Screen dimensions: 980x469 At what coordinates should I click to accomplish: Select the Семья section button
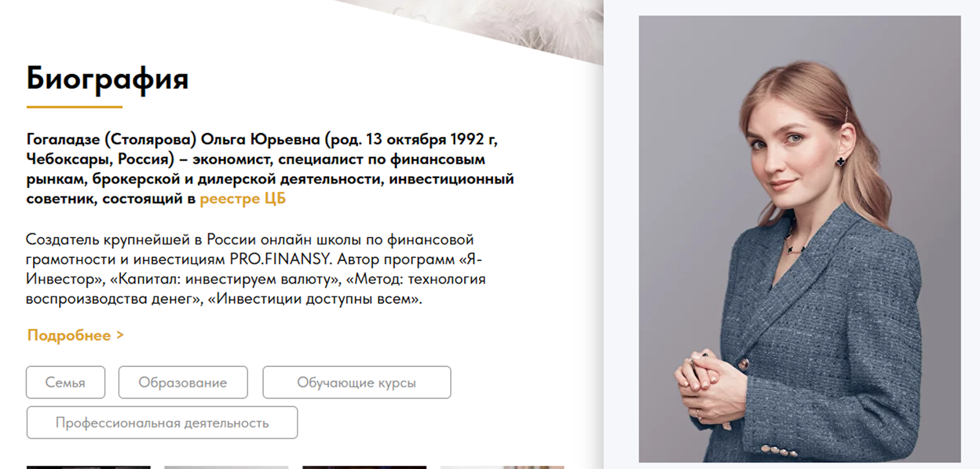(66, 383)
